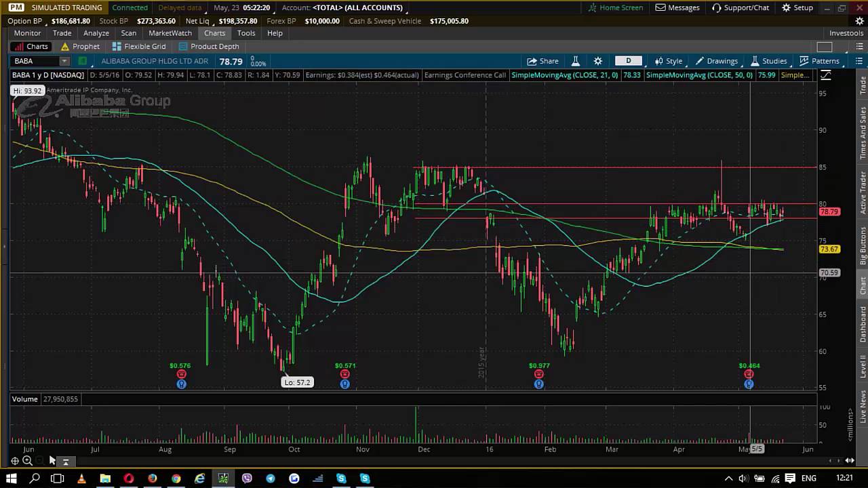Open the Active Trader side panel

[863, 192]
